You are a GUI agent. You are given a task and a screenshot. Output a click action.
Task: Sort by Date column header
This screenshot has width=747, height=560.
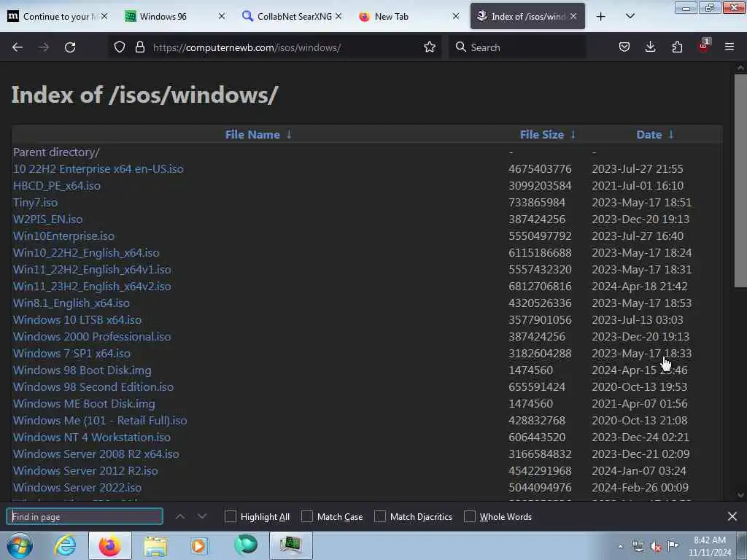point(649,135)
